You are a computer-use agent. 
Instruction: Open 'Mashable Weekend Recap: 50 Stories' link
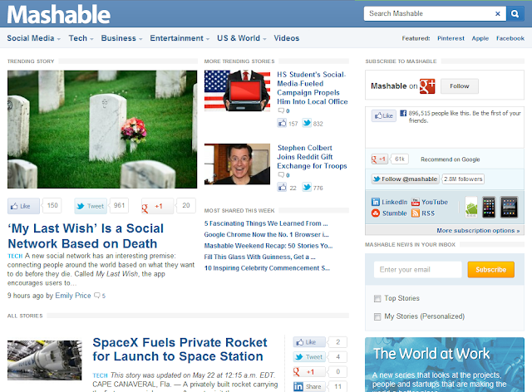(x=268, y=246)
